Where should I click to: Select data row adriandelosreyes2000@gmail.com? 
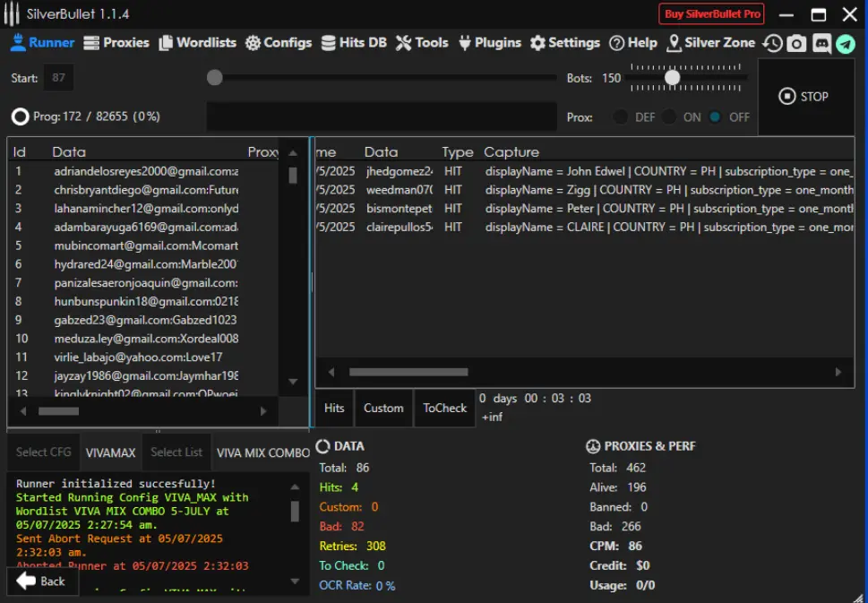(x=142, y=172)
